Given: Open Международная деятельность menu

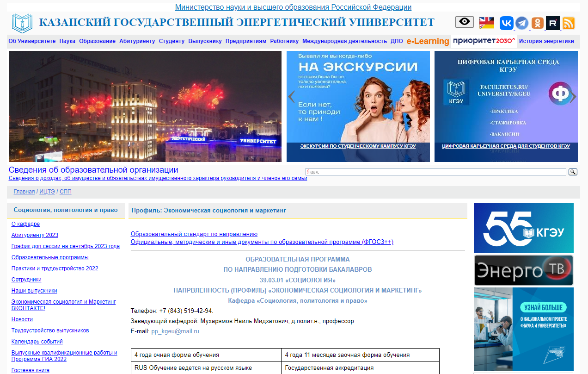Looking at the screenshot, I should coord(344,41).
